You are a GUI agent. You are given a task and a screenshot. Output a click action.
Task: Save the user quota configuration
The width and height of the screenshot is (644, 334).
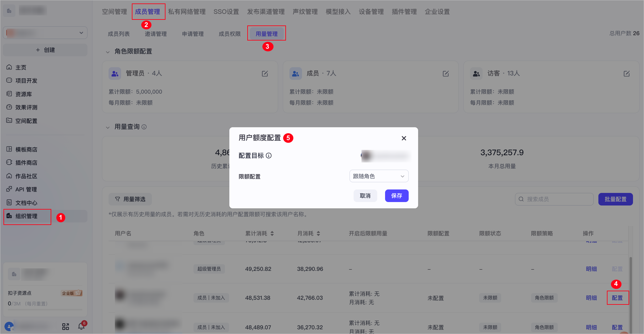[x=397, y=196]
